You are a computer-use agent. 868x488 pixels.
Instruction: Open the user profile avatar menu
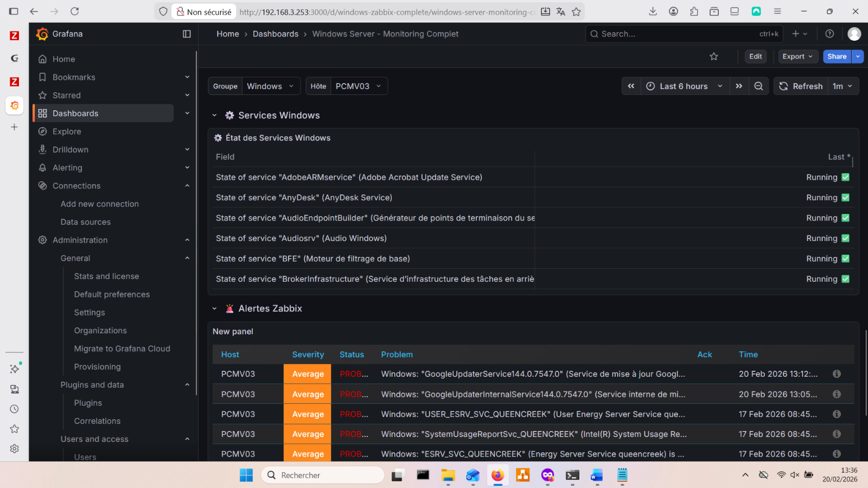[854, 34]
